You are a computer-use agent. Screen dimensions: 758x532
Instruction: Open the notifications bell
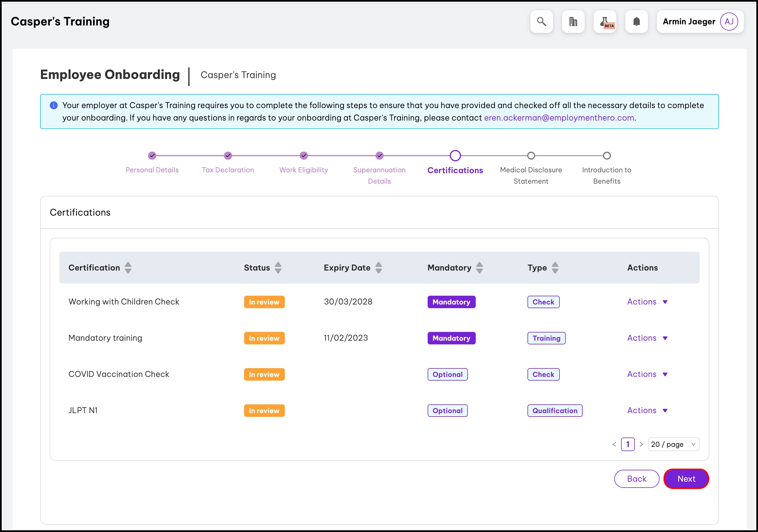pos(636,22)
